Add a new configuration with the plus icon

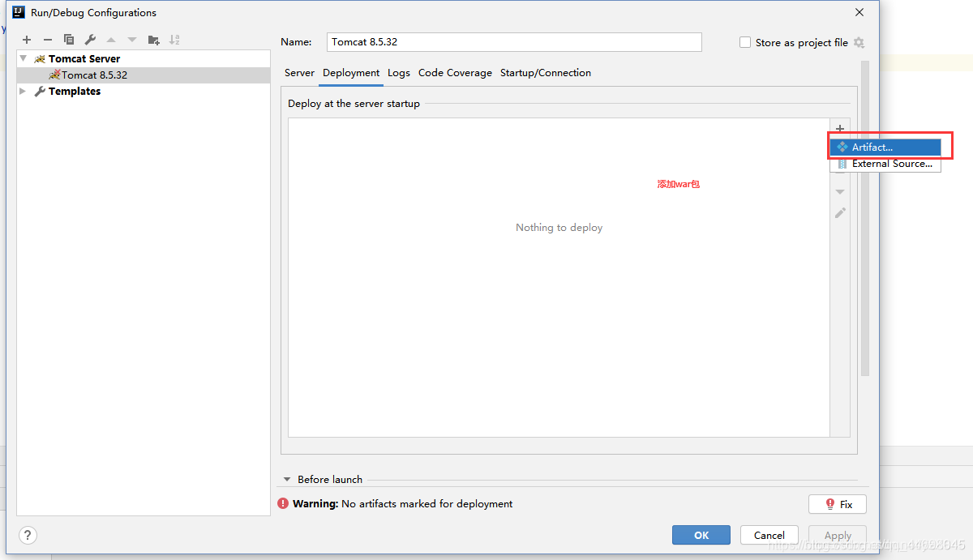point(27,40)
